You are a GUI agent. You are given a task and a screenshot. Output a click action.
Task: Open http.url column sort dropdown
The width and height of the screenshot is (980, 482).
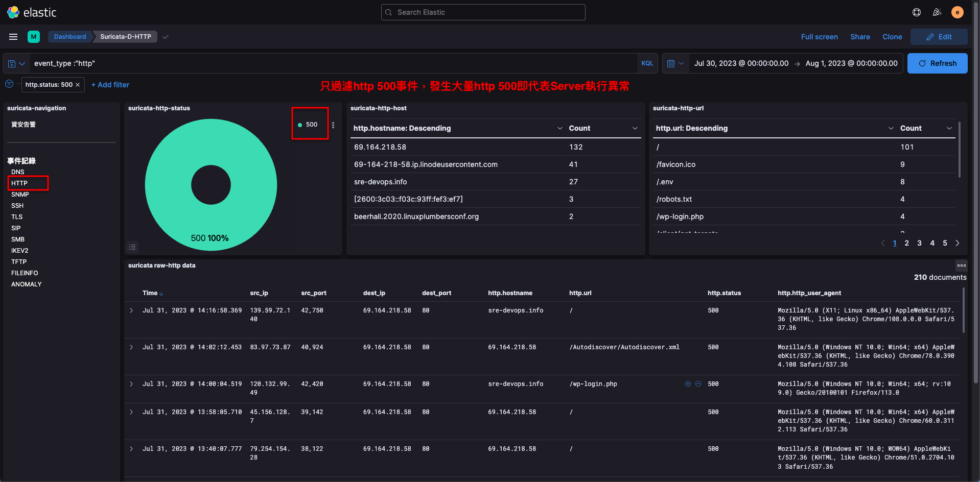[891, 128]
